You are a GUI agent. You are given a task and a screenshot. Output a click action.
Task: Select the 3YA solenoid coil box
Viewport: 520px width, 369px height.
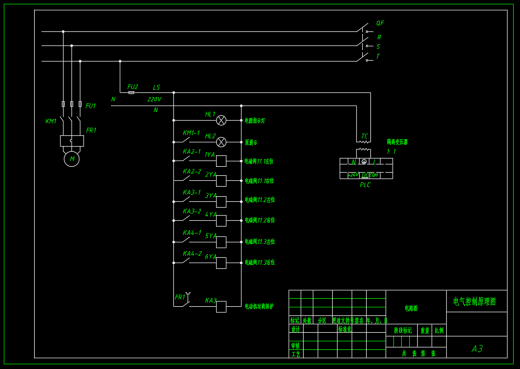[x=221, y=202]
